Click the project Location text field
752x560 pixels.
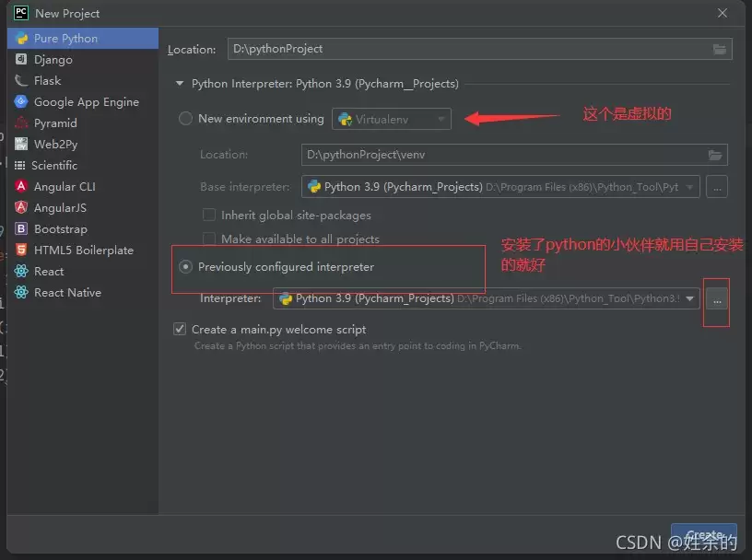point(479,49)
